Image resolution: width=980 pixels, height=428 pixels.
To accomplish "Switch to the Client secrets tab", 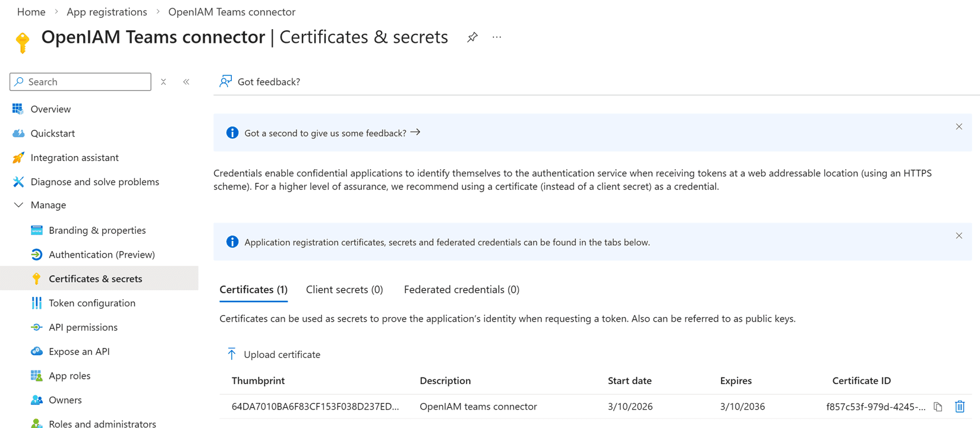I will click(344, 290).
